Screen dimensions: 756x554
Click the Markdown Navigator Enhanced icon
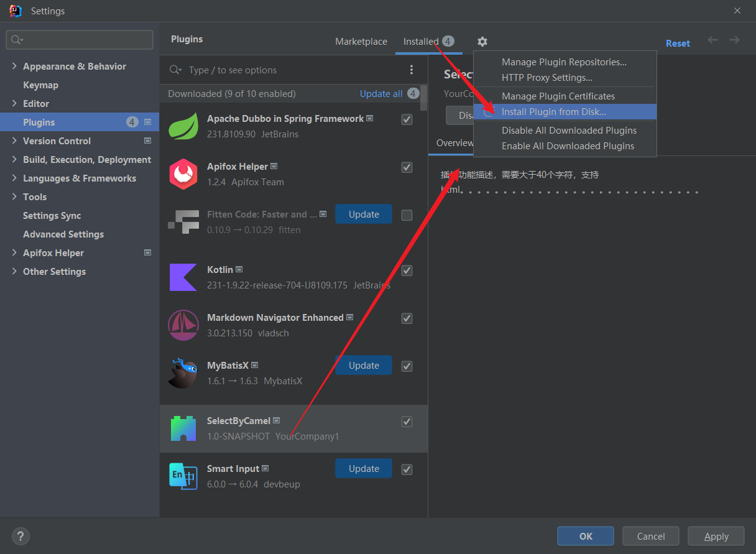(183, 325)
